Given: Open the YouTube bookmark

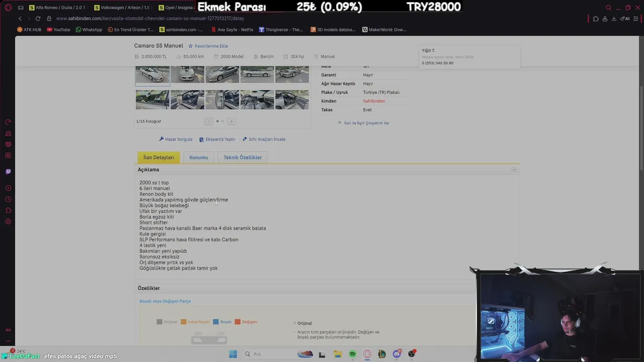Looking at the screenshot, I should pos(58,30).
